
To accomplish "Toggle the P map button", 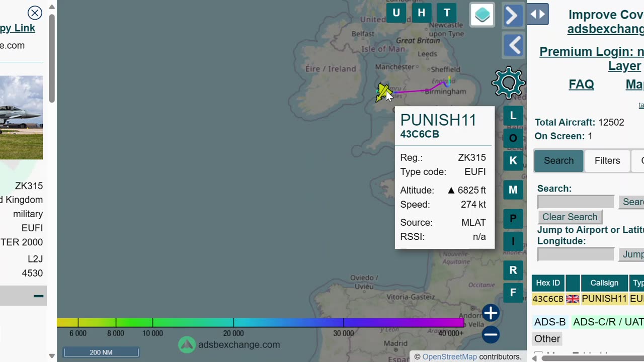I will coord(513,219).
